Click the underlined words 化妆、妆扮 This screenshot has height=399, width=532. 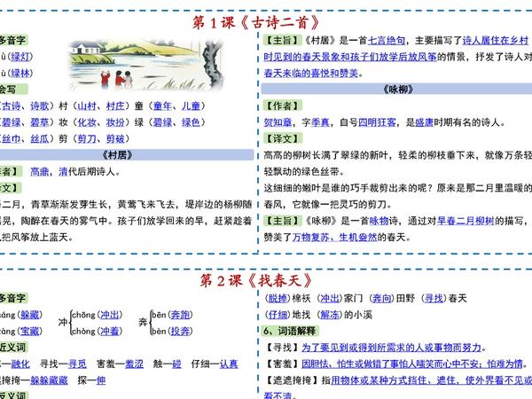coord(101,122)
